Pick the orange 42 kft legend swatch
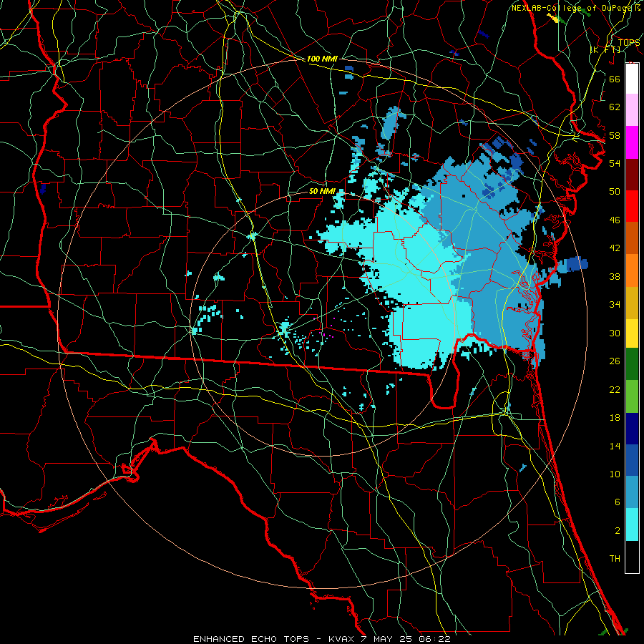The width and height of the screenshot is (644, 644). coord(632,270)
